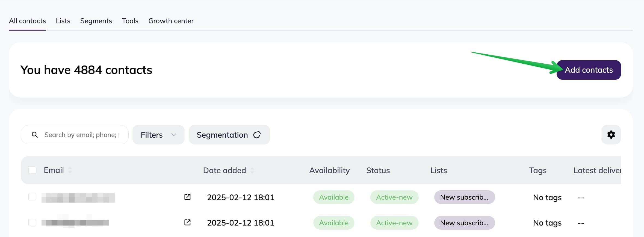Expand the Filters dropdown
644x237 pixels.
158,135
